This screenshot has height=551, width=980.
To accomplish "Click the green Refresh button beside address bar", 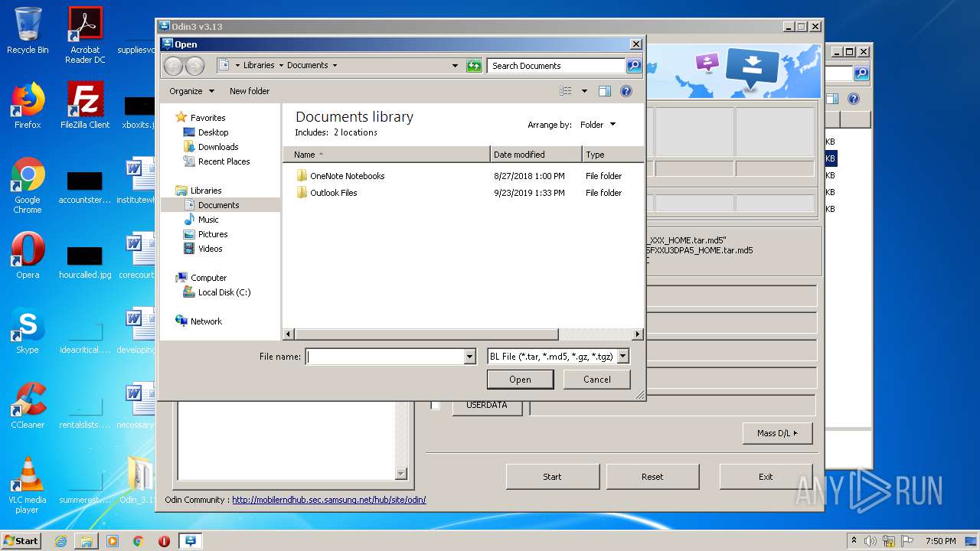I will 474,66.
